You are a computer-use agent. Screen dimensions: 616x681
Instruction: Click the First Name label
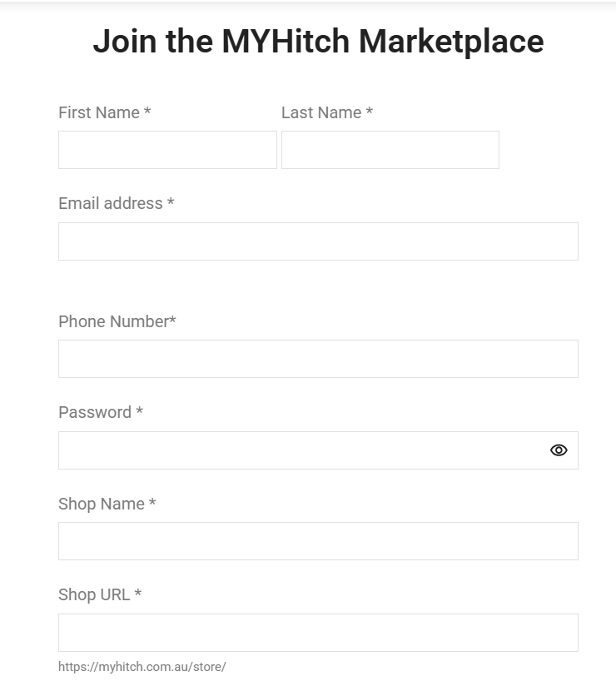pyautogui.click(x=99, y=112)
